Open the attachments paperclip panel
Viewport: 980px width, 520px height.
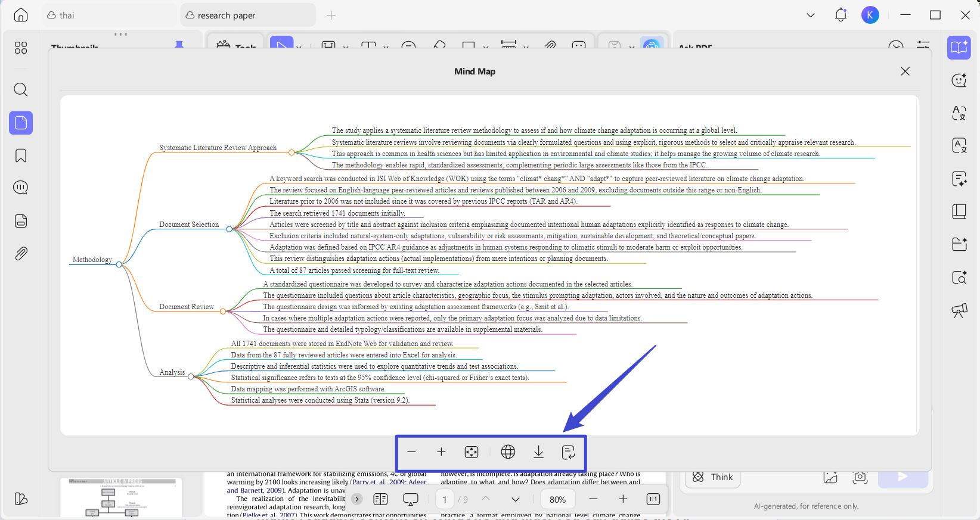click(x=21, y=254)
